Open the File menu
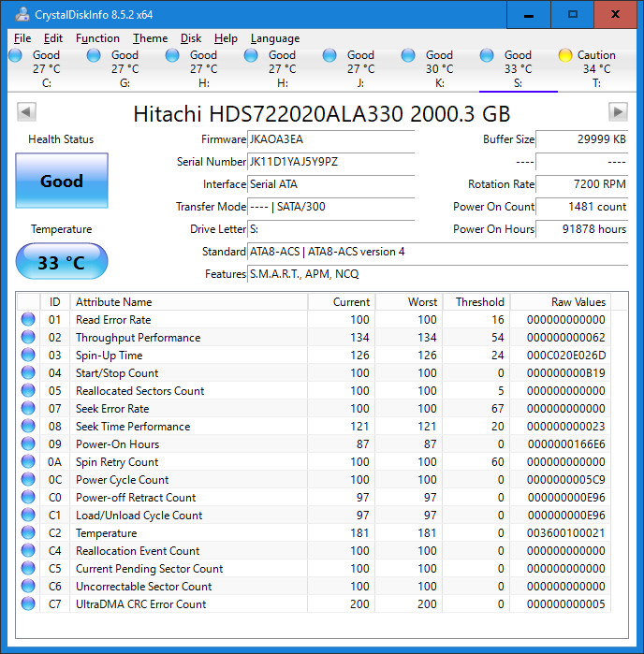 click(22, 38)
